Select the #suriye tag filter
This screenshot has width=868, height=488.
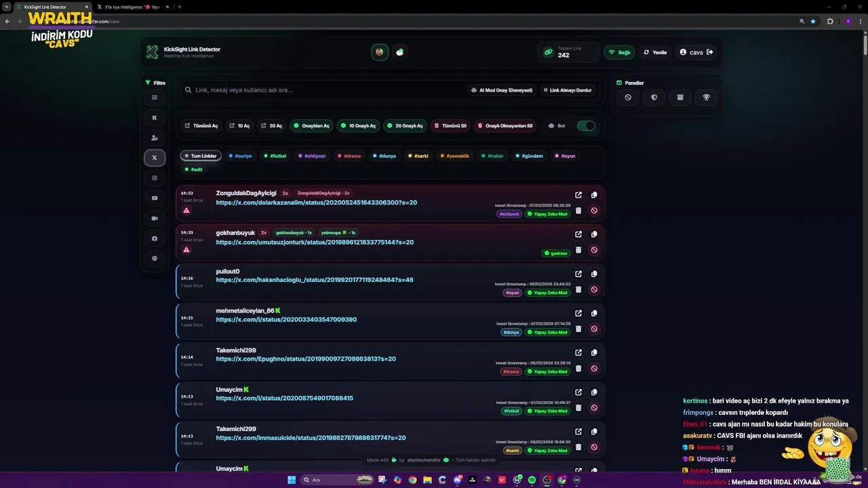pyautogui.click(x=240, y=156)
